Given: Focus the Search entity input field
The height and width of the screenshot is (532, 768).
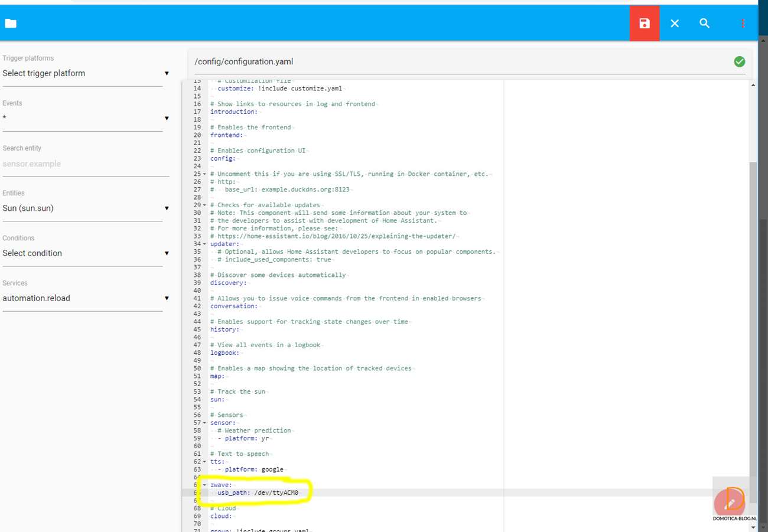Looking at the screenshot, I should point(85,164).
